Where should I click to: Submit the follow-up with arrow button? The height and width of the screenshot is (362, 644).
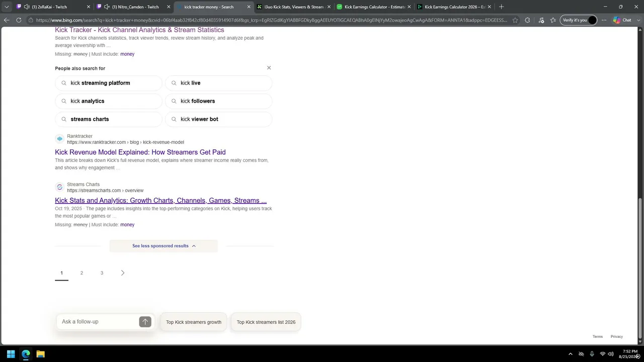(x=145, y=322)
